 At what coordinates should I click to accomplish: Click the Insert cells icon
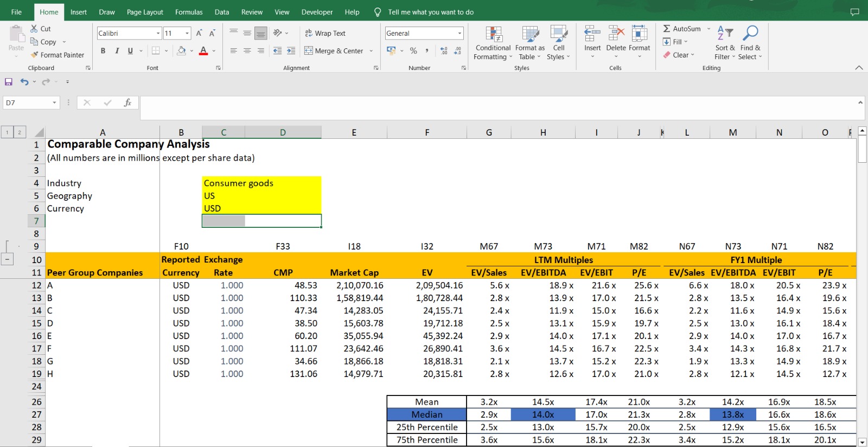(x=592, y=34)
